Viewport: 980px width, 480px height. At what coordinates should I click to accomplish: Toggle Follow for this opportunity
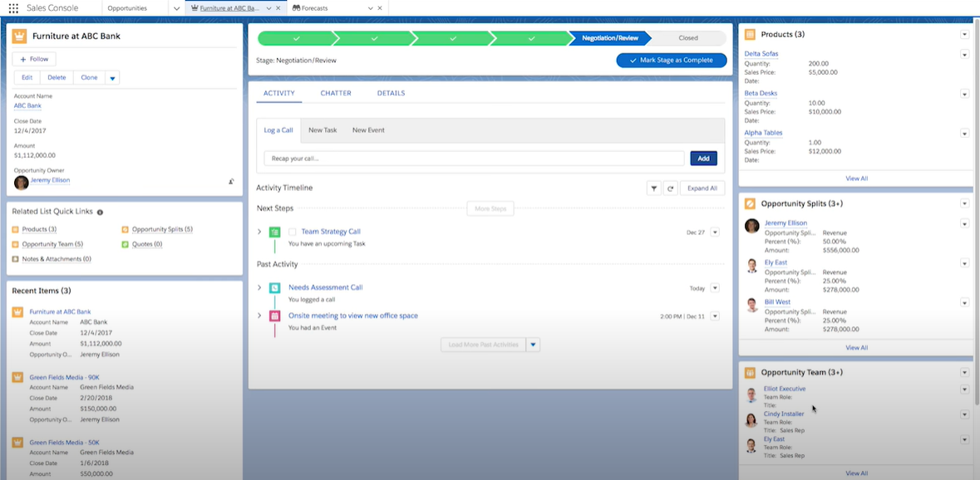coord(33,59)
